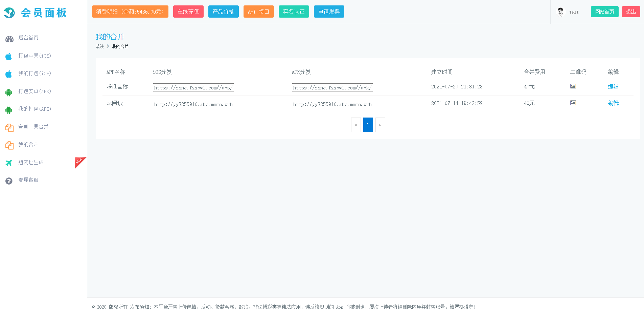Screen dimensions: 644x315
Task: Open 我的打包(APK) sidebar item
Action: 34,109
